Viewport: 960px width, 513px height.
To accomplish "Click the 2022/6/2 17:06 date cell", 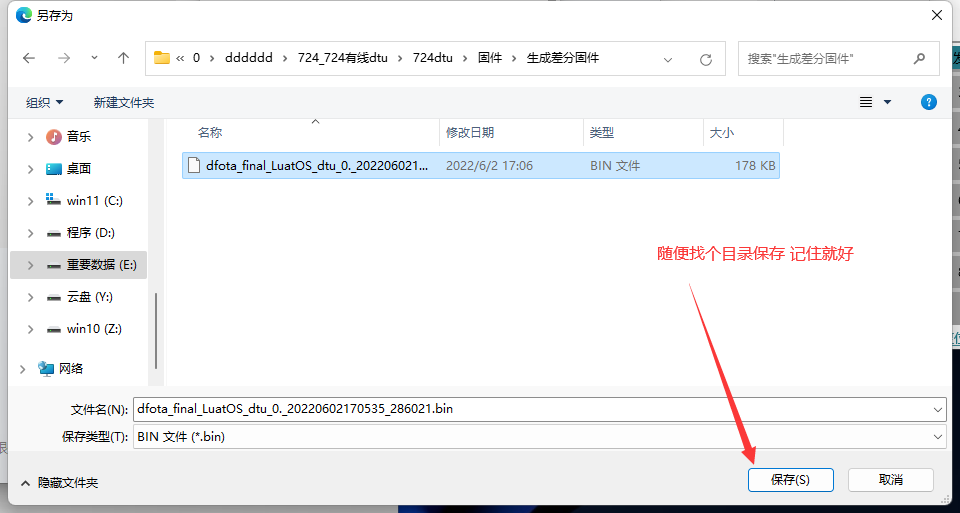I will 489,165.
